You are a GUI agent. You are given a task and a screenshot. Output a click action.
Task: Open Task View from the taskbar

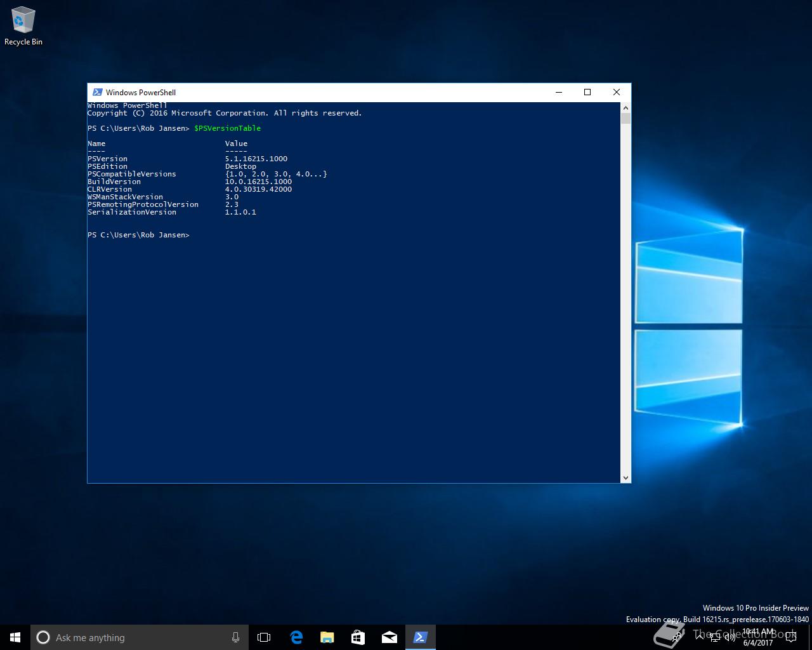264,637
